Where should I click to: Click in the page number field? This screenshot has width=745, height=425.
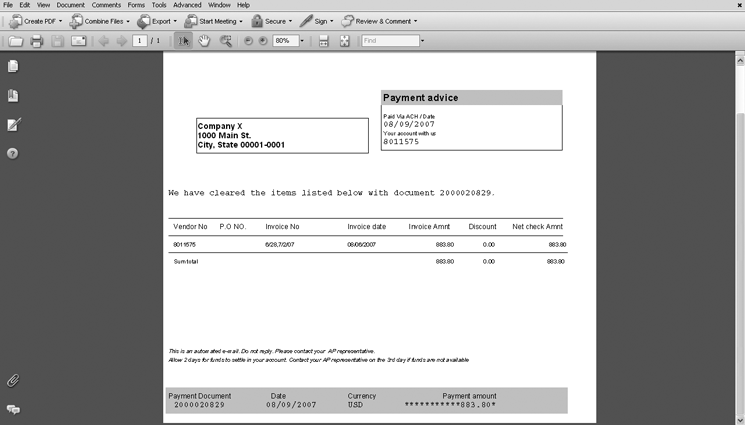pyautogui.click(x=140, y=41)
